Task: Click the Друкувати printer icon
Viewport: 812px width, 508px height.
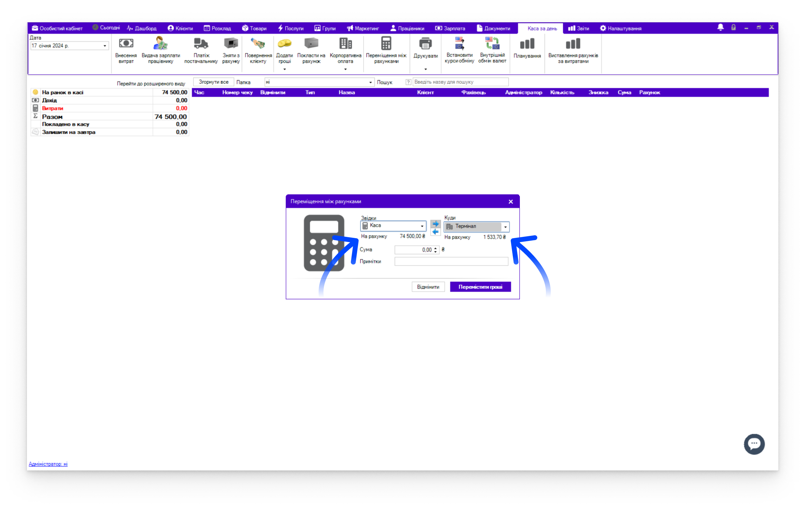Action: tap(425, 44)
